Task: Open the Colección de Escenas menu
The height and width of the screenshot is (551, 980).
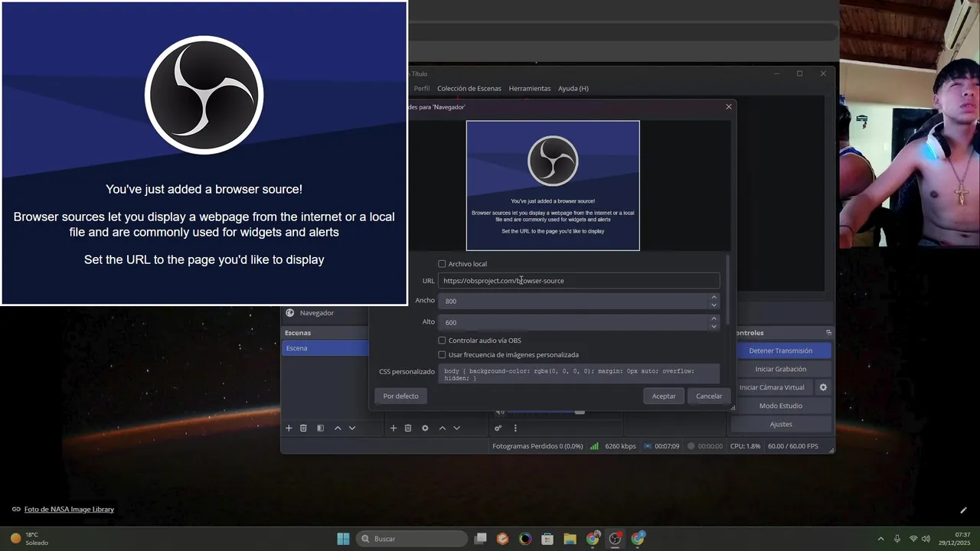Action: 469,89
